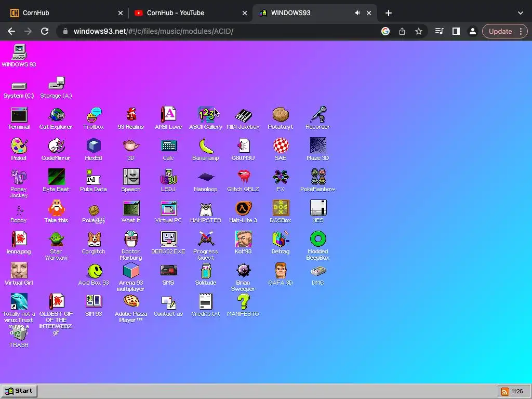Click the Start button
The image size is (532, 399).
19,391
